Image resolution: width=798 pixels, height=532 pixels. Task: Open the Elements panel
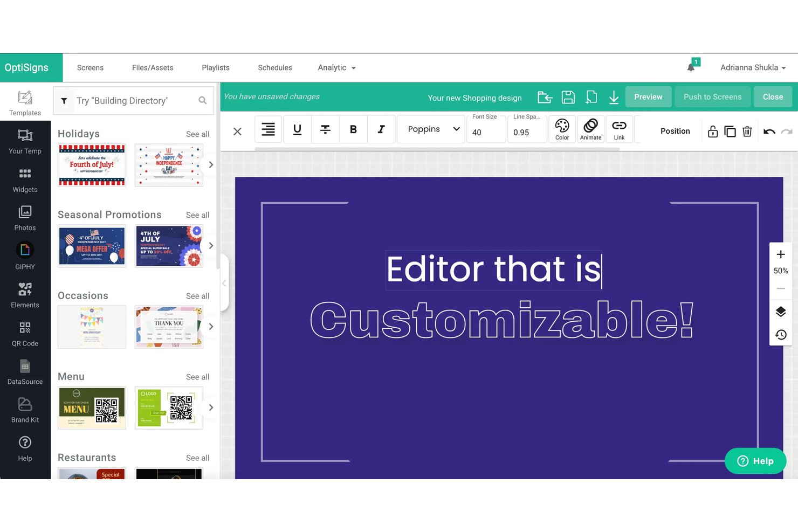25,295
